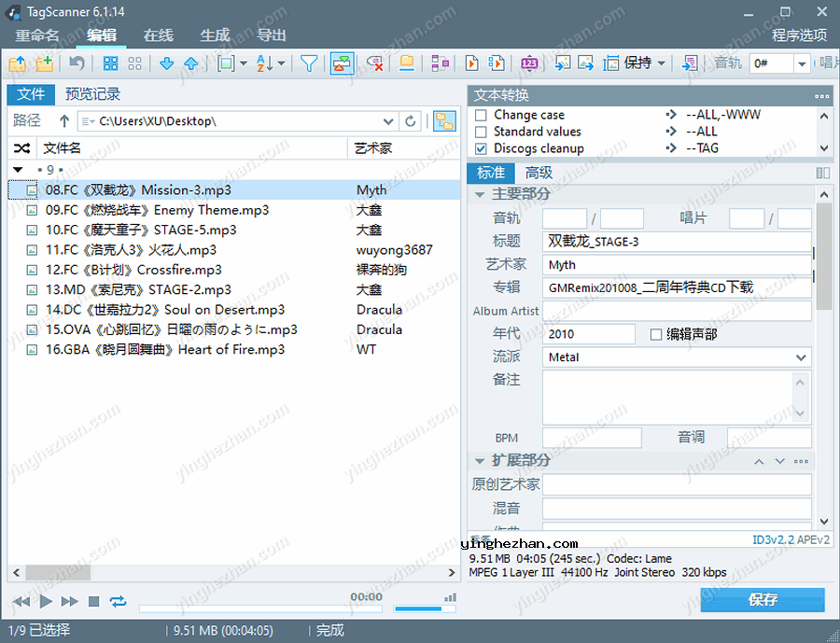The height and width of the screenshot is (643, 840).
Task: Switch to the 预览记录 tab
Action: point(92,94)
